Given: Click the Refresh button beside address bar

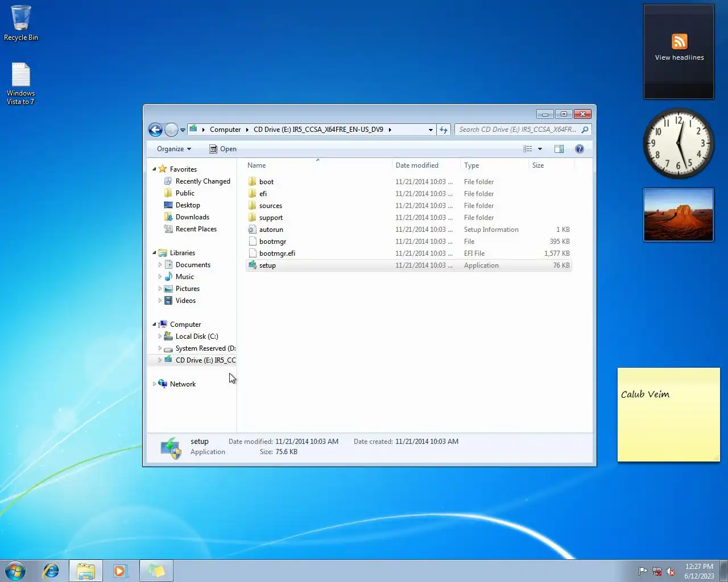Looking at the screenshot, I should 444,130.
